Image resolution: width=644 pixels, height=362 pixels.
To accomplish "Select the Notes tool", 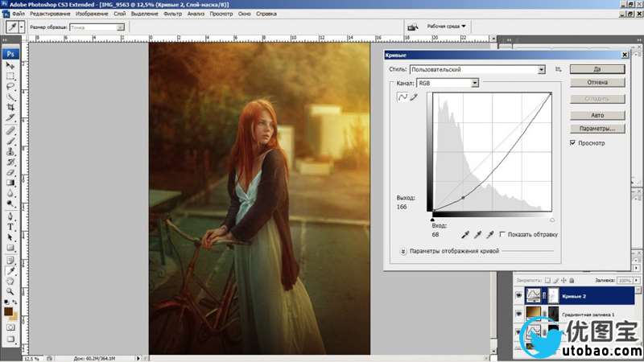I will point(10,260).
